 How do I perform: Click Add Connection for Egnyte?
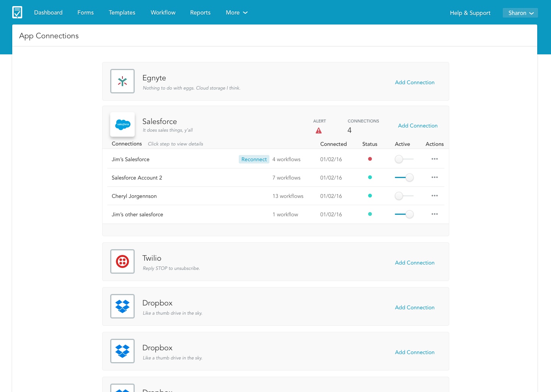(x=414, y=82)
